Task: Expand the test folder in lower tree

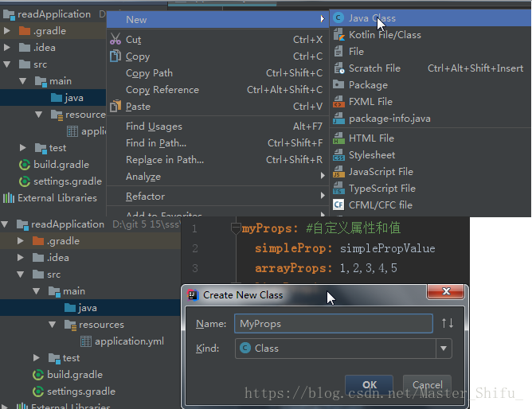Action: click(37, 358)
